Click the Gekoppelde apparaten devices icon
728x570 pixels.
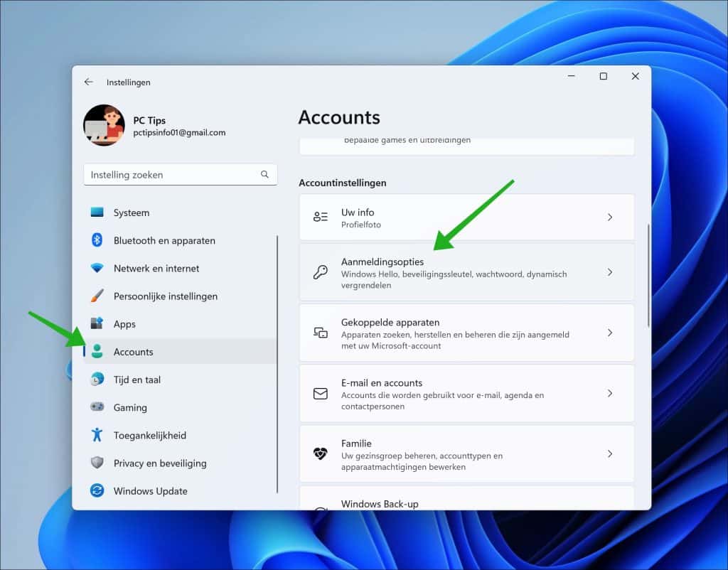[321, 333]
